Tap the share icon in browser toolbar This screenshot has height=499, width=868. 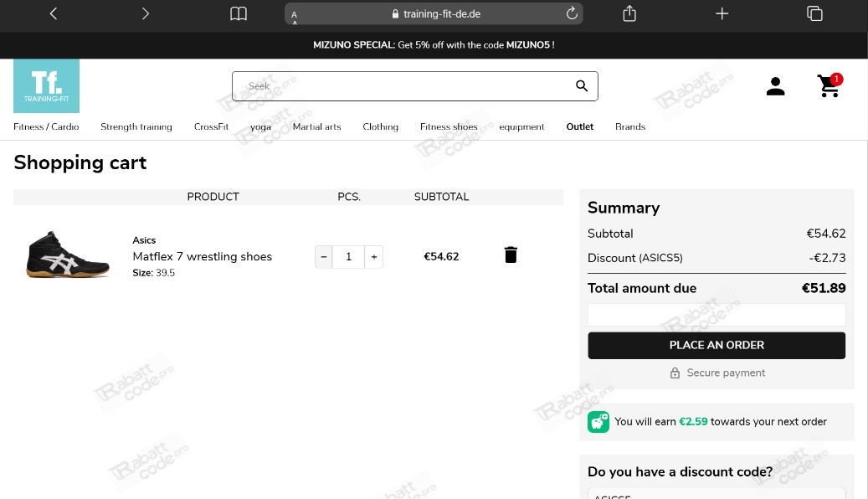click(x=629, y=13)
